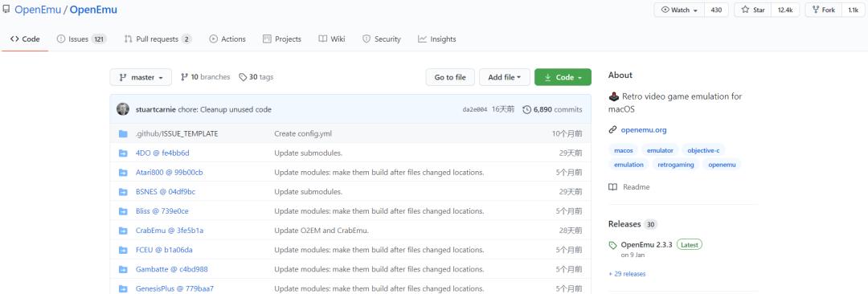Click the 12.4k stargazers count
Image resolution: width=868 pixels, height=294 pixels.
pos(785,10)
